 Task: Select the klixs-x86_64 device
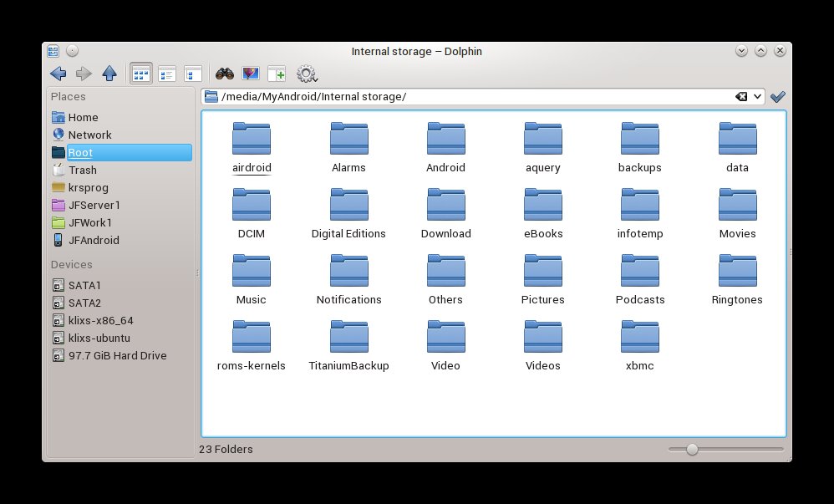click(x=121, y=320)
